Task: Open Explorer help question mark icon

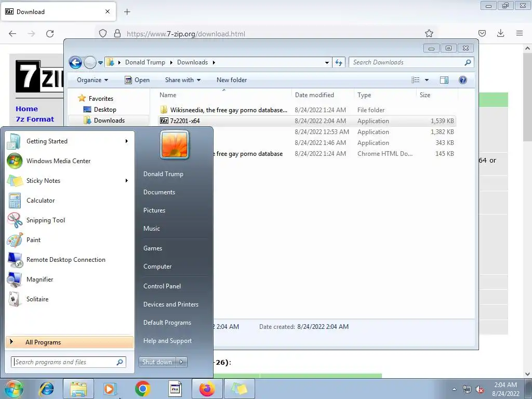Action: 462,80
